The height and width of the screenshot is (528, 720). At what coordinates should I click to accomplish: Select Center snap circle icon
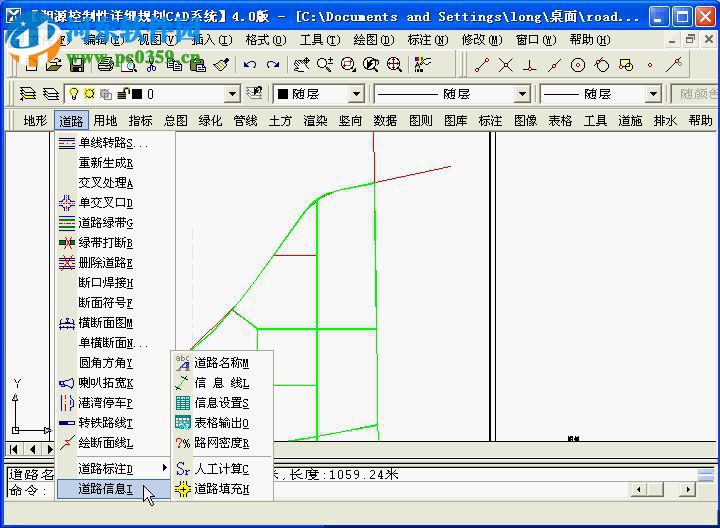[578, 65]
